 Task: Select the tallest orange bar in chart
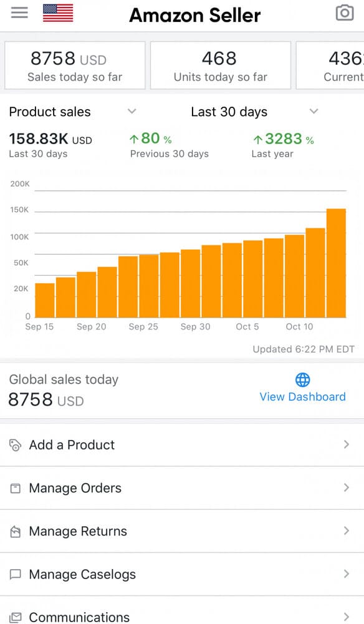click(336, 263)
